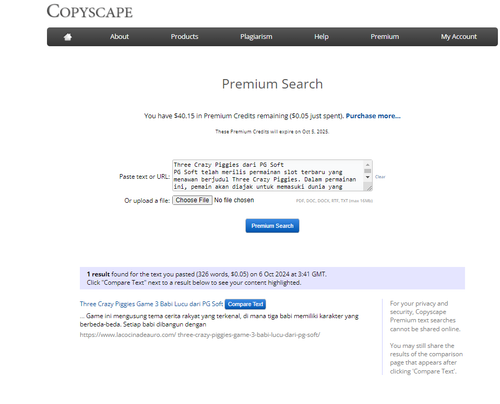500x404 pixels.
Task: Open the Premium menu
Action: tap(385, 37)
